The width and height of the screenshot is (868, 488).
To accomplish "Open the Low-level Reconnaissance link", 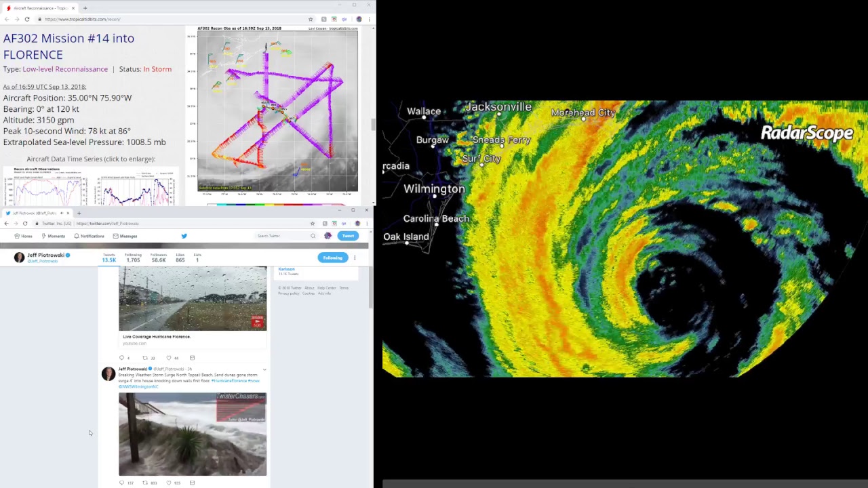I will (x=65, y=69).
